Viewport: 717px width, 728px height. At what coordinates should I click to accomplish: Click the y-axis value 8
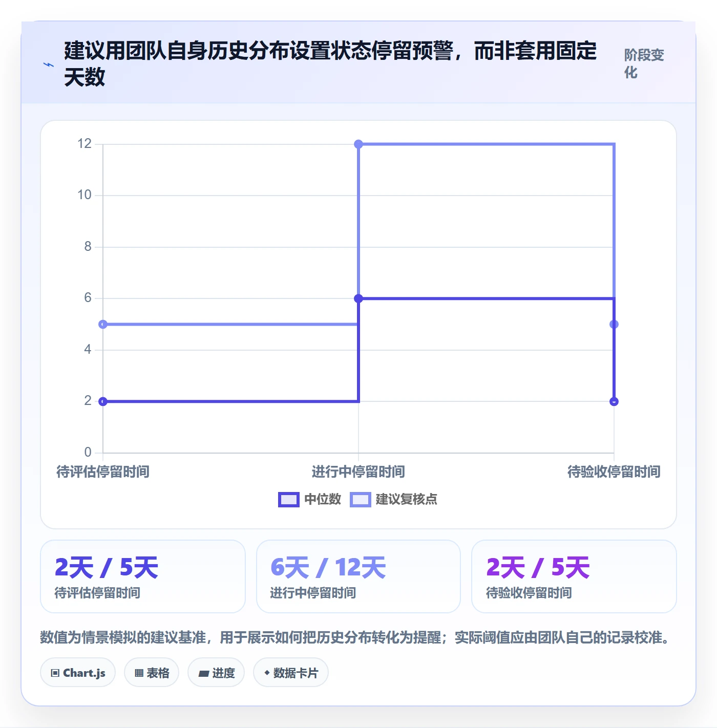(88, 247)
